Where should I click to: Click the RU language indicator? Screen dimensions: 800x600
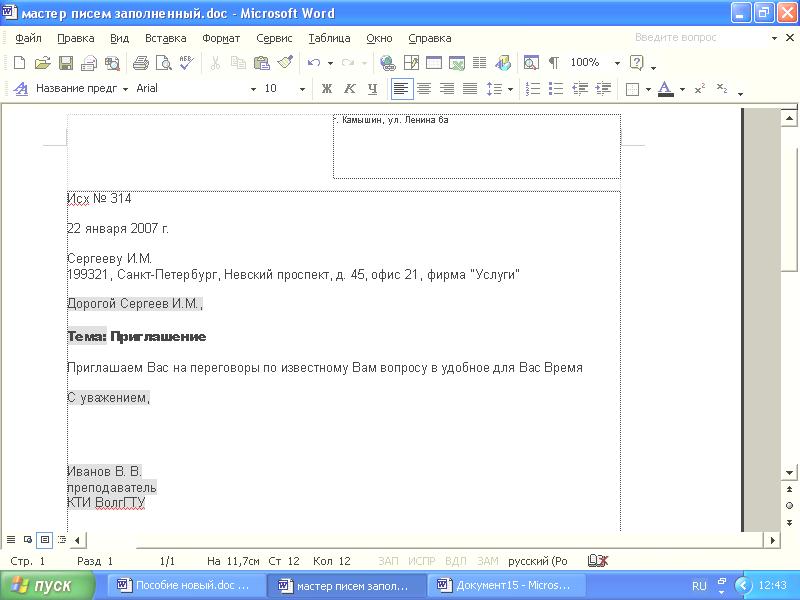click(699, 586)
